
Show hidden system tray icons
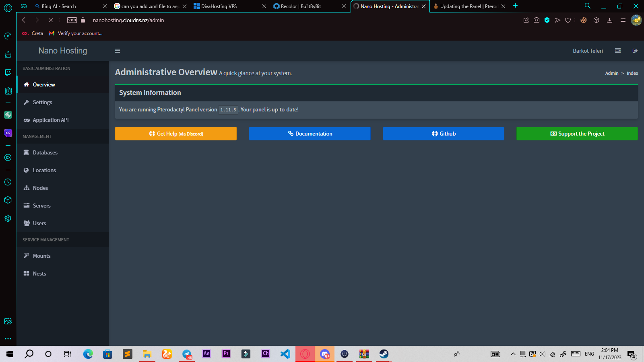click(513, 354)
